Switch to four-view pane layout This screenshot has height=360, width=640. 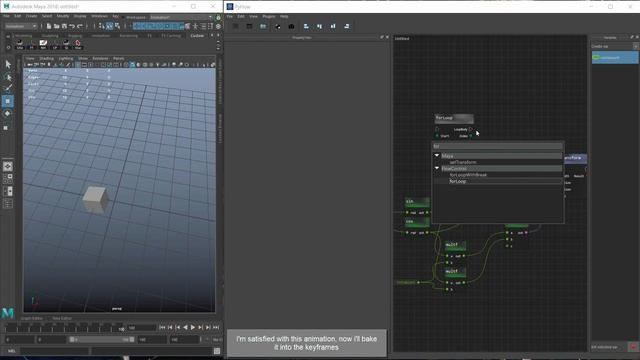pyautogui.click(x=8, y=178)
